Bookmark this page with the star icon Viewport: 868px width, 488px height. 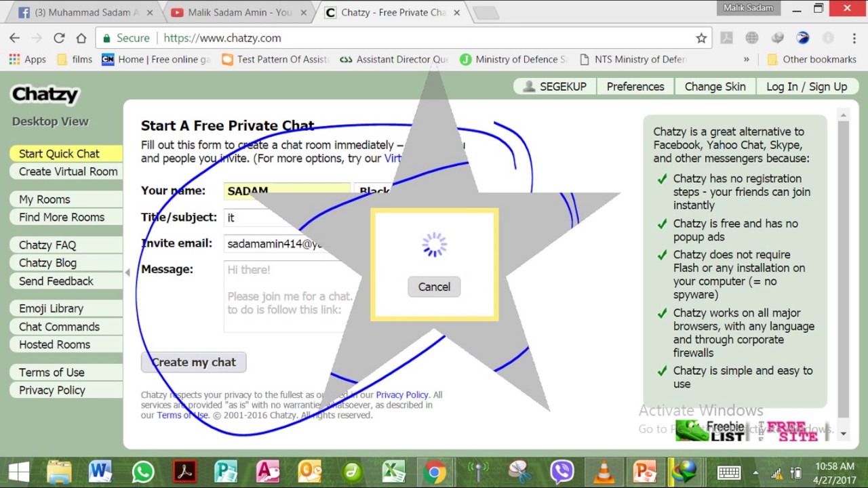point(701,38)
